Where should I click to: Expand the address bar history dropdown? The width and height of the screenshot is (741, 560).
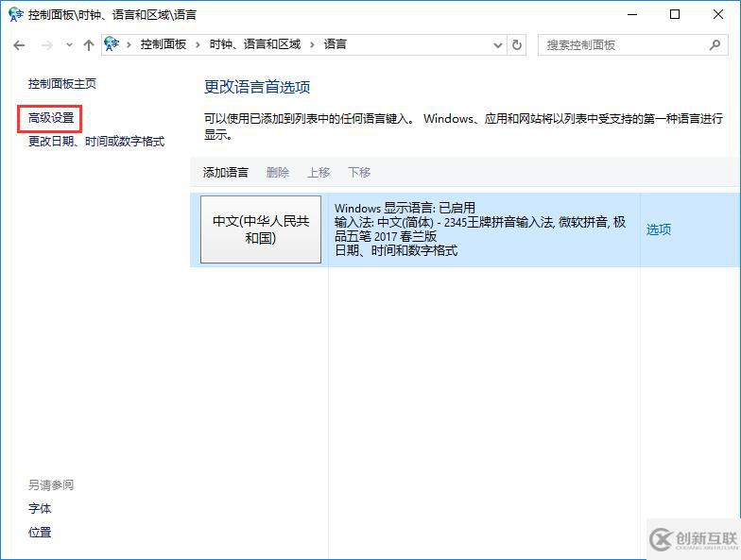coord(498,44)
